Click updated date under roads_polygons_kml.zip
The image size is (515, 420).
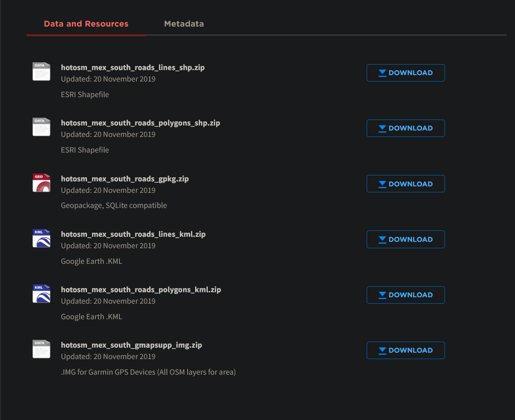click(x=108, y=301)
